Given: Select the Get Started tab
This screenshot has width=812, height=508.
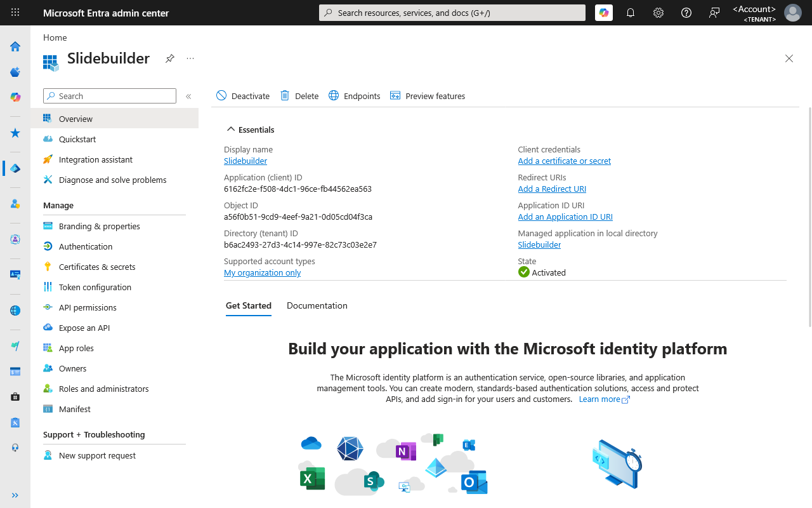Looking at the screenshot, I should click(x=249, y=305).
